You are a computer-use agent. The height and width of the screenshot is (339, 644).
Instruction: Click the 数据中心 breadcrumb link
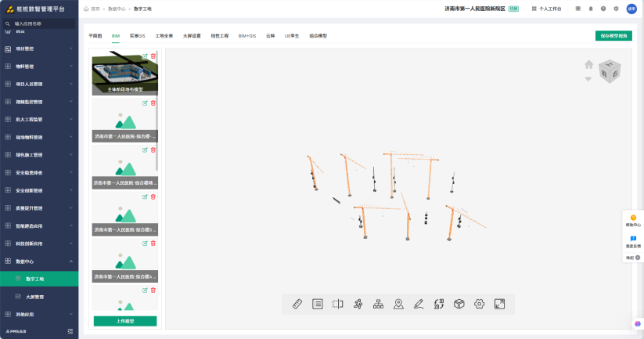(117, 9)
